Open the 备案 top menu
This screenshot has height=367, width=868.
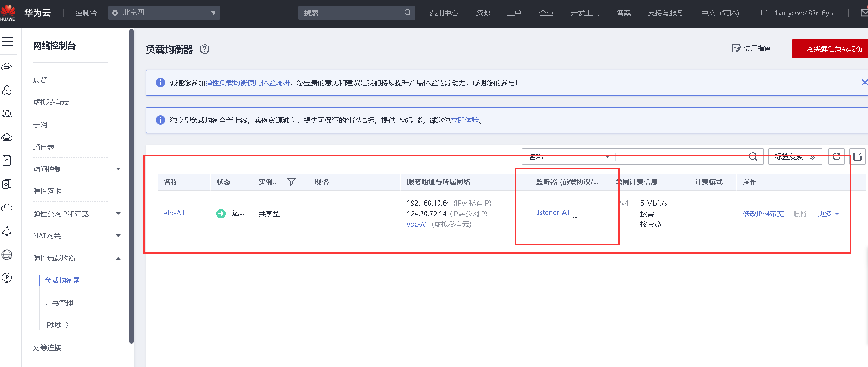pyautogui.click(x=624, y=13)
